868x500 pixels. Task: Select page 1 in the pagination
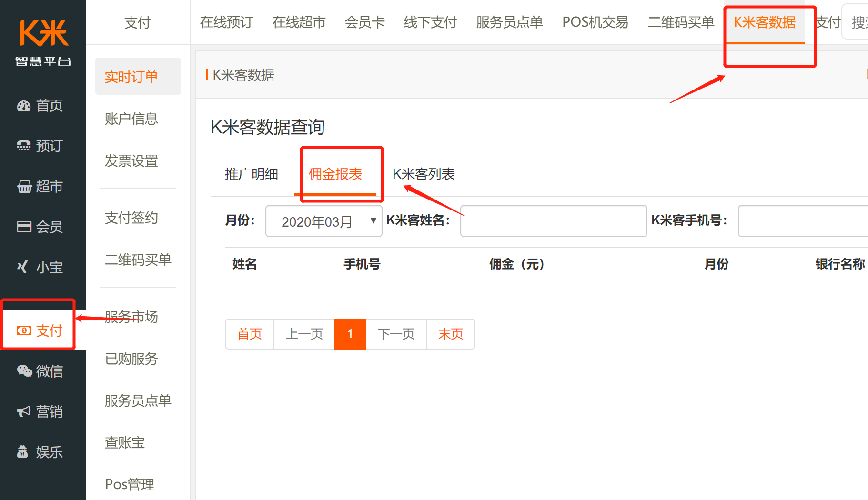[350, 334]
